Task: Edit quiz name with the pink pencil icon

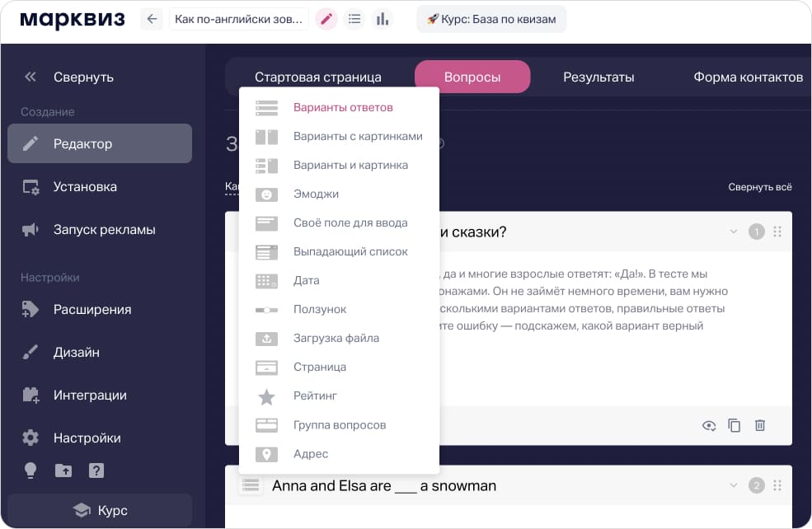Action: tap(326, 18)
